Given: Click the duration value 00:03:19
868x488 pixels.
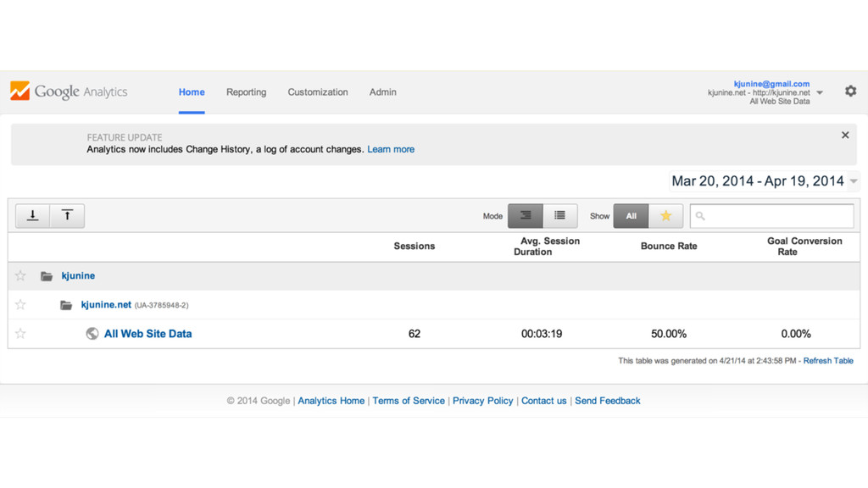Looking at the screenshot, I should tap(542, 334).
